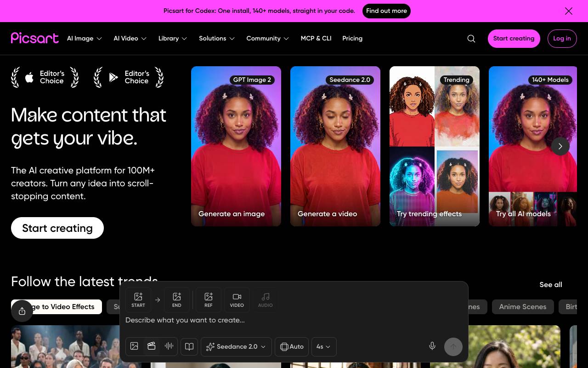Click the floating share icon
Viewport: 588px width, 368px height.
pos(22,311)
